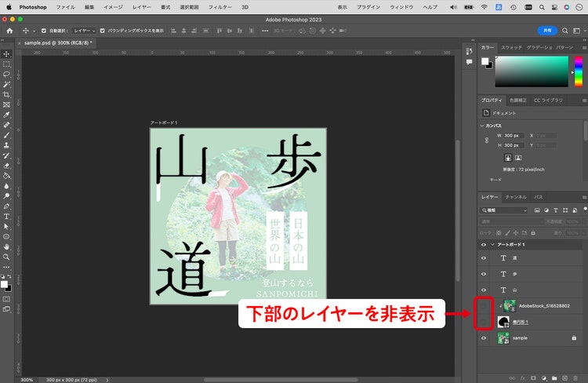Select the Eraser tool
The height and width of the screenshot is (383, 588).
pyautogui.click(x=6, y=166)
